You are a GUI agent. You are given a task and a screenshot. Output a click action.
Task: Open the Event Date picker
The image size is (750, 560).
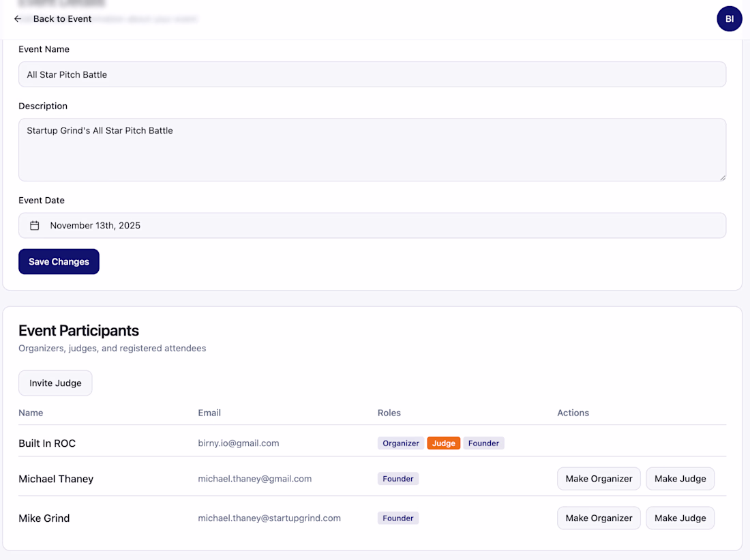point(372,226)
